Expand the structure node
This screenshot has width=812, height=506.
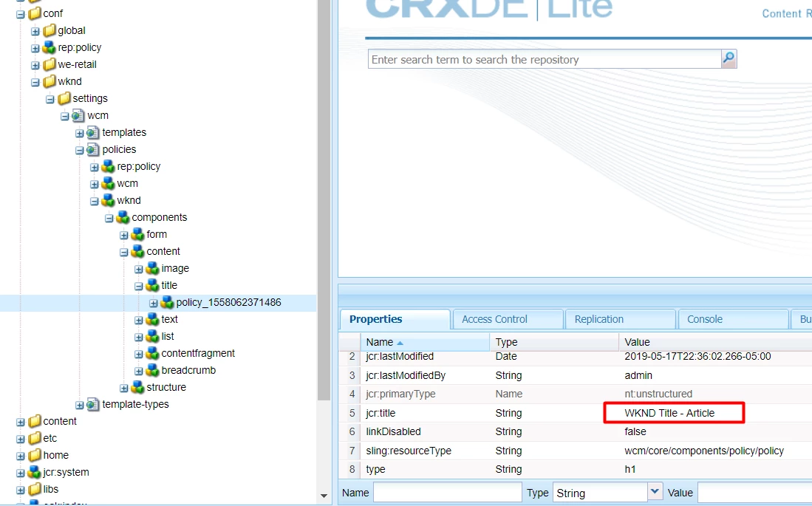click(124, 388)
